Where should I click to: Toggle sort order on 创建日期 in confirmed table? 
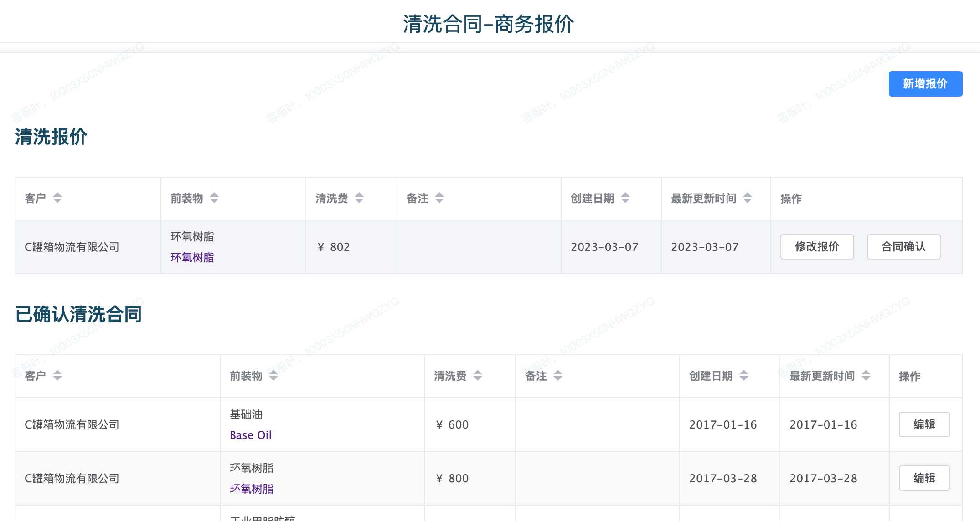[744, 376]
